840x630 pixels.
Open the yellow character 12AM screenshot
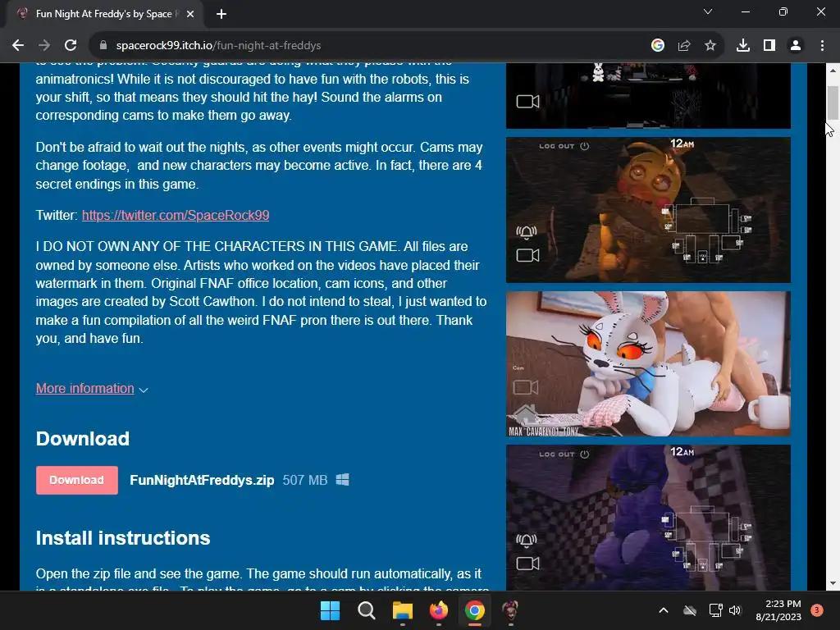pos(648,210)
